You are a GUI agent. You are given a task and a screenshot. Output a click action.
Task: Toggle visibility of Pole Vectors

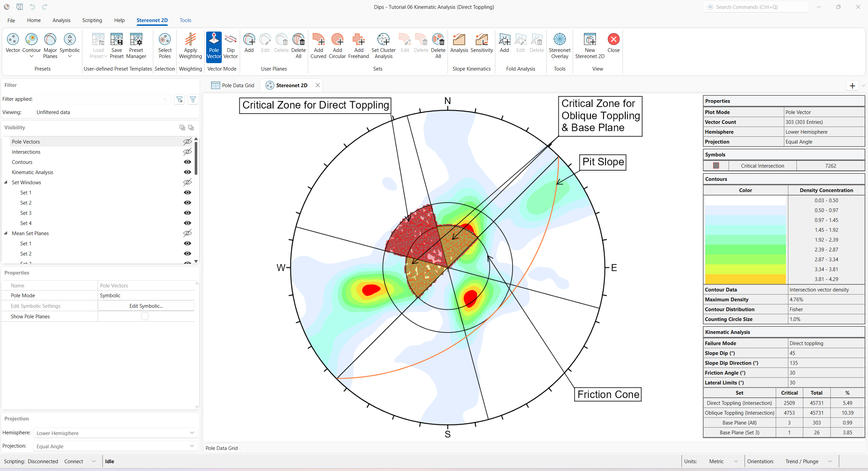click(x=187, y=142)
